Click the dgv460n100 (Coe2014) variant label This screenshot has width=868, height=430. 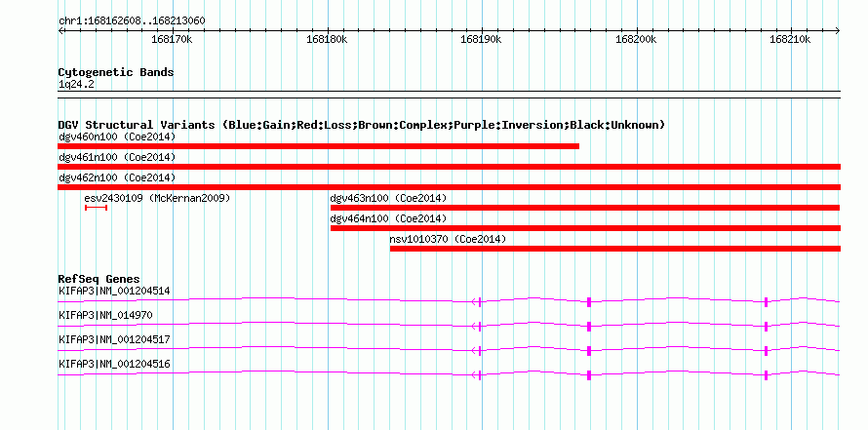point(117,137)
